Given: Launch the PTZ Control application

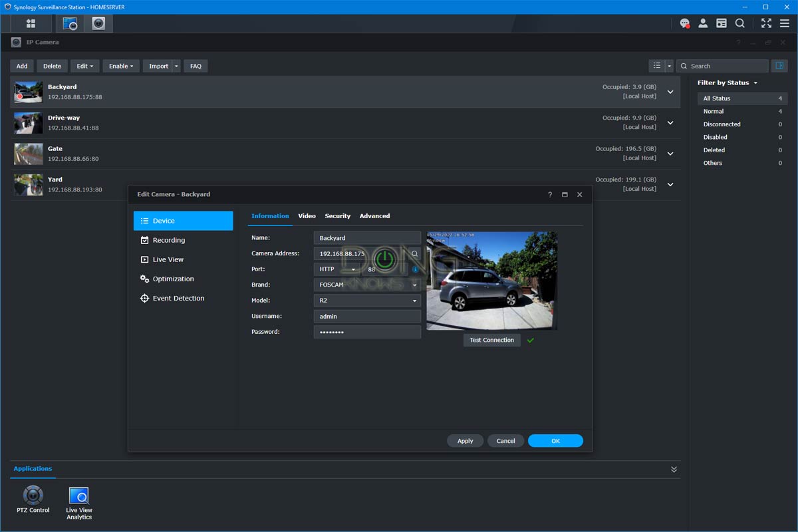Looking at the screenshot, I should click(33, 500).
